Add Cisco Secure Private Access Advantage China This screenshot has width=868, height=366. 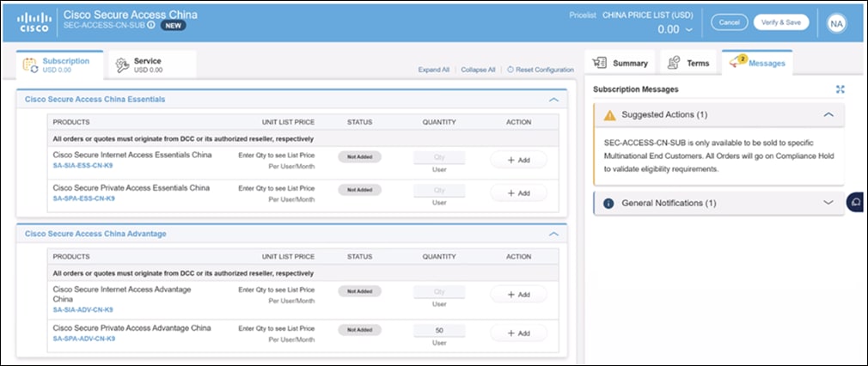[x=519, y=333]
